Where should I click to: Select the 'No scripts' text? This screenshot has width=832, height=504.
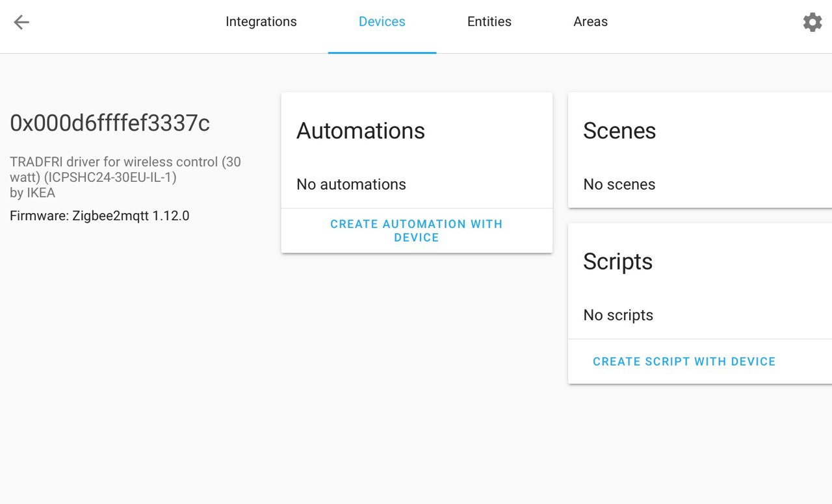617,315
